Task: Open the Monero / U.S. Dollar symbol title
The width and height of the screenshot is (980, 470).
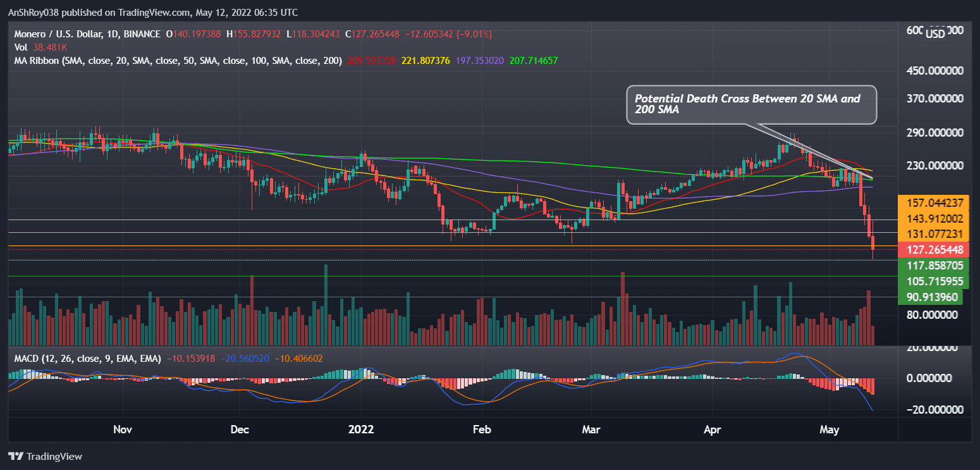Action: pyautogui.click(x=60, y=34)
